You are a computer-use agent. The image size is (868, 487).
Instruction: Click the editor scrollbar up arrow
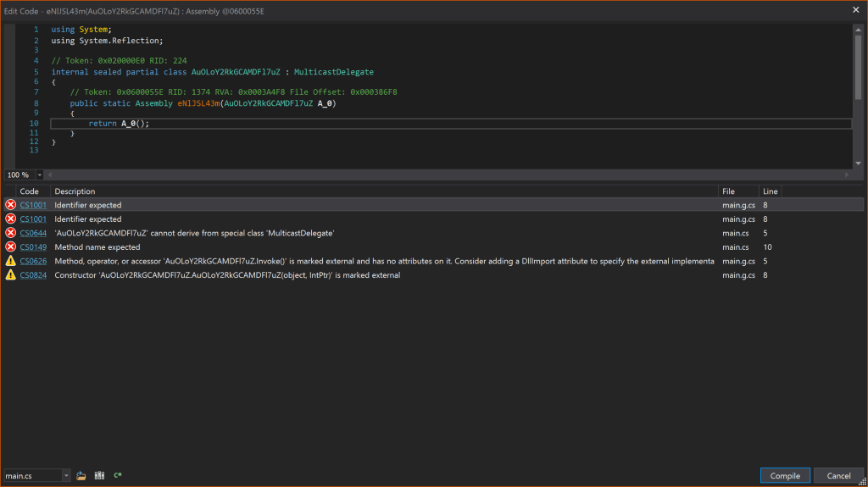(x=858, y=30)
